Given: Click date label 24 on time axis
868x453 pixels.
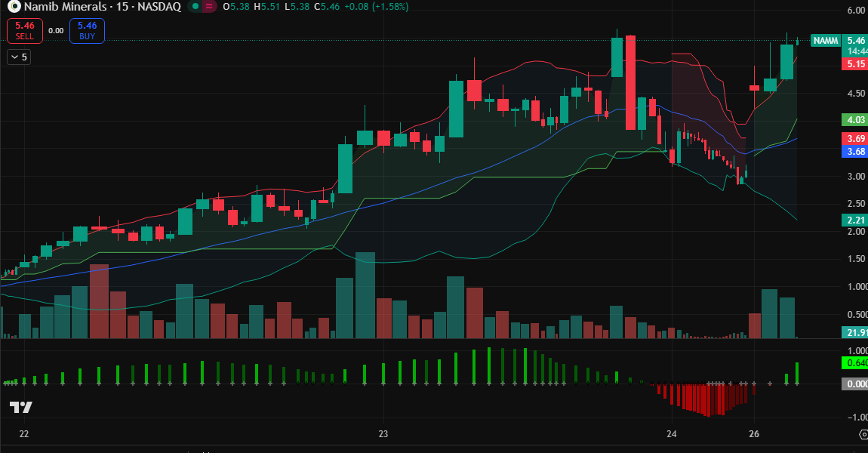Looking at the screenshot, I should coord(672,433).
